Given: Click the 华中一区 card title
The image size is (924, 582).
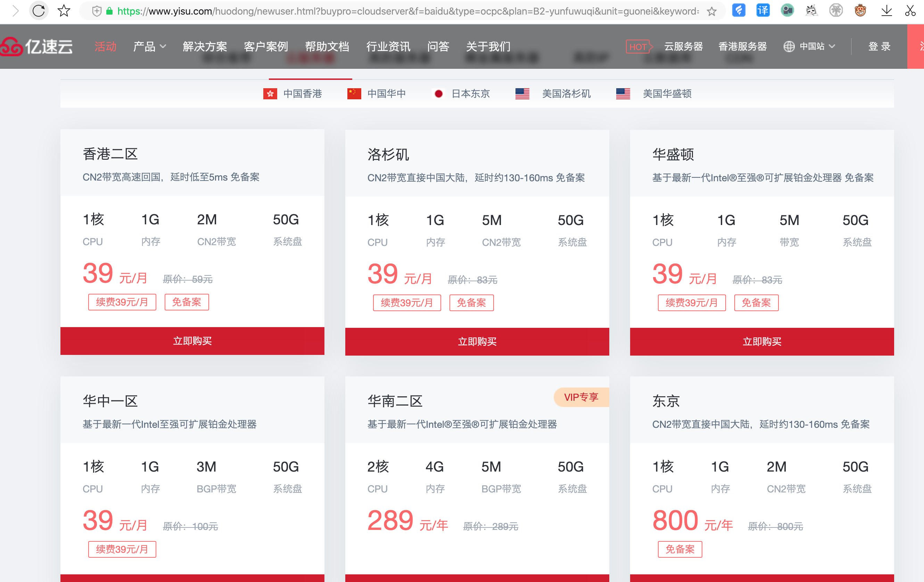Looking at the screenshot, I should pyautogui.click(x=110, y=401).
